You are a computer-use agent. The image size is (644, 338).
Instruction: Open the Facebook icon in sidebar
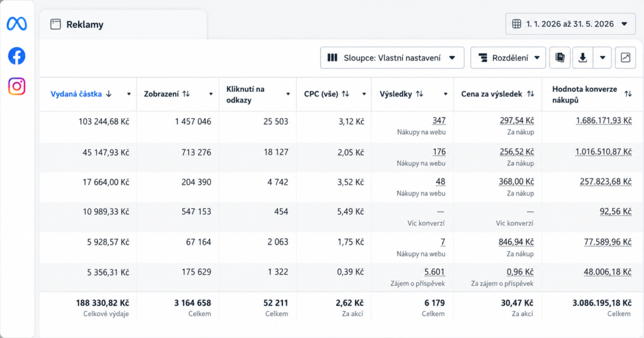[x=17, y=56]
